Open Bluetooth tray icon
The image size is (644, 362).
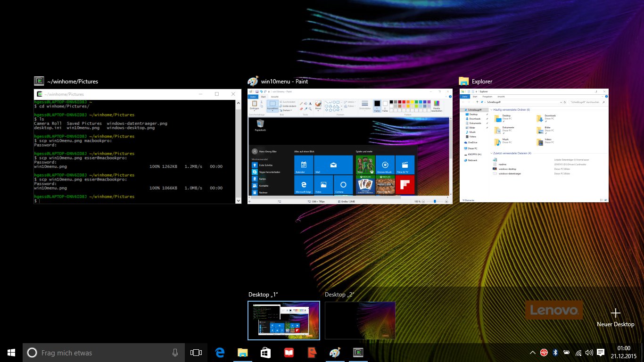[x=555, y=352]
